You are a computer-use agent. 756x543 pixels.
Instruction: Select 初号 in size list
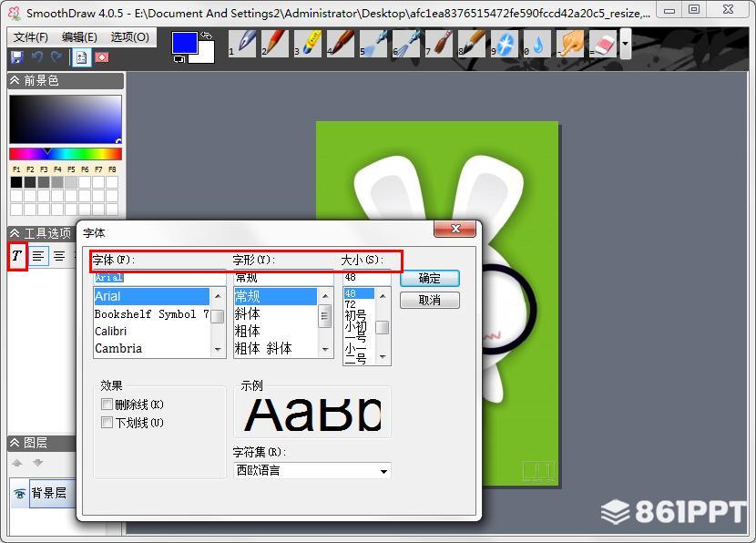click(359, 315)
